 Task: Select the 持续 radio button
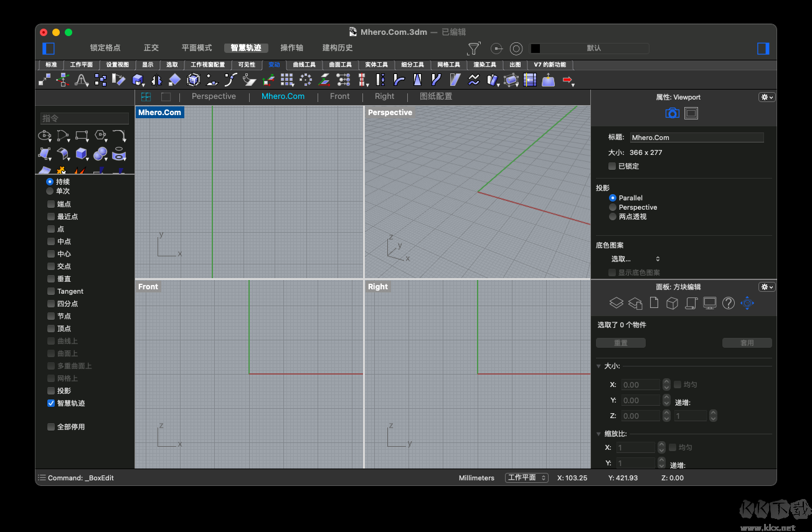(x=50, y=182)
